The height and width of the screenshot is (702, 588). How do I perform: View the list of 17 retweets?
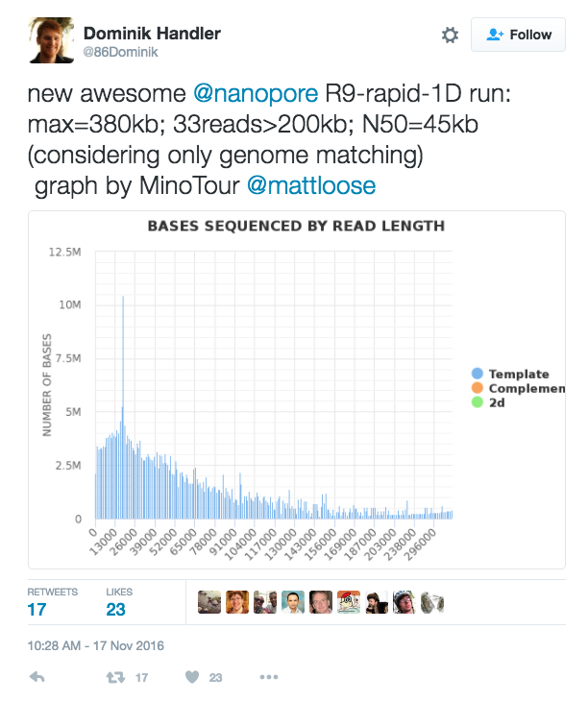pyautogui.click(x=52, y=601)
